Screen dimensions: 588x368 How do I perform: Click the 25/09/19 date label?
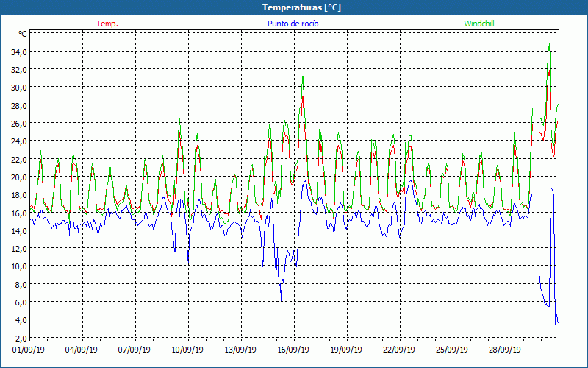(452, 350)
